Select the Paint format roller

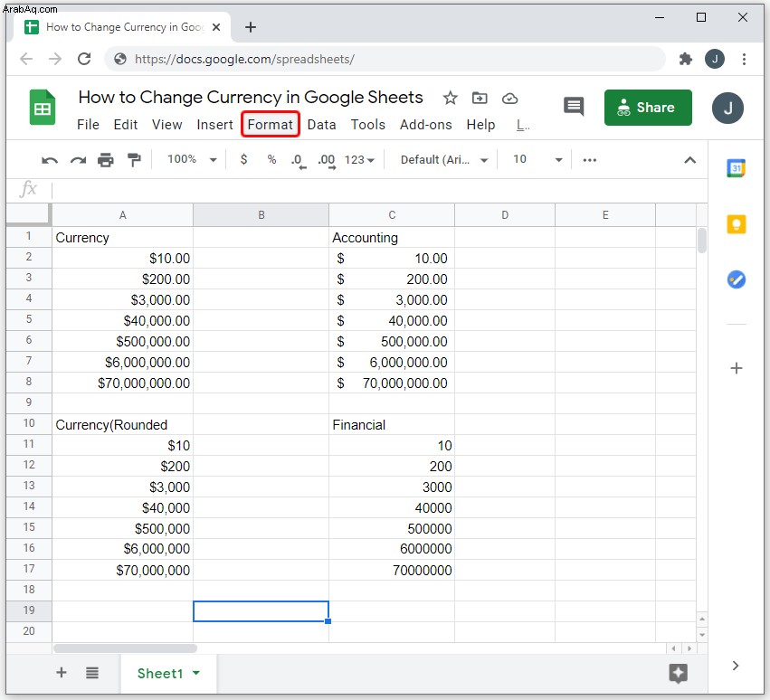click(134, 160)
